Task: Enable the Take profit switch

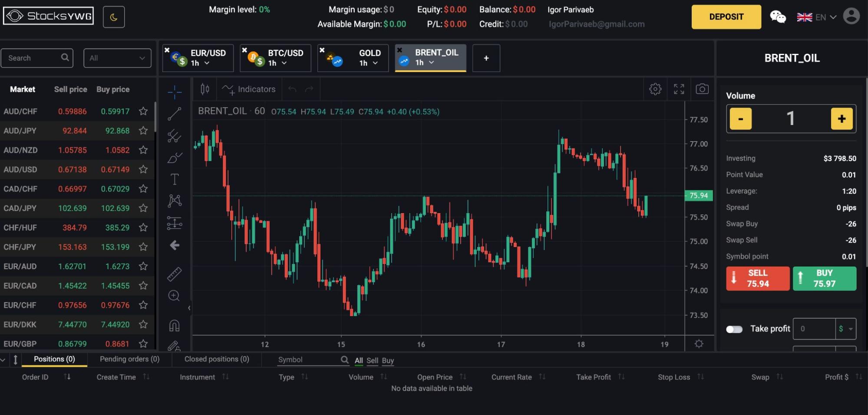Action: click(734, 329)
